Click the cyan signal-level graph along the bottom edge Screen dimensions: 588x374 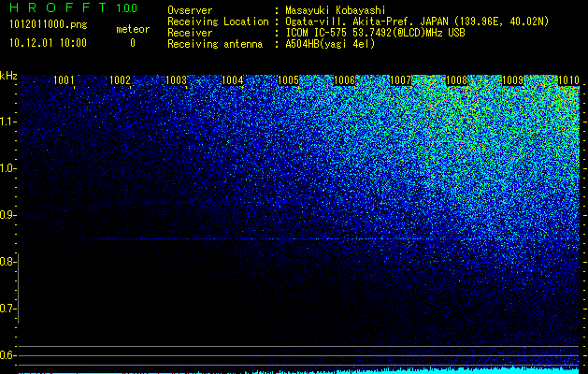299,370
